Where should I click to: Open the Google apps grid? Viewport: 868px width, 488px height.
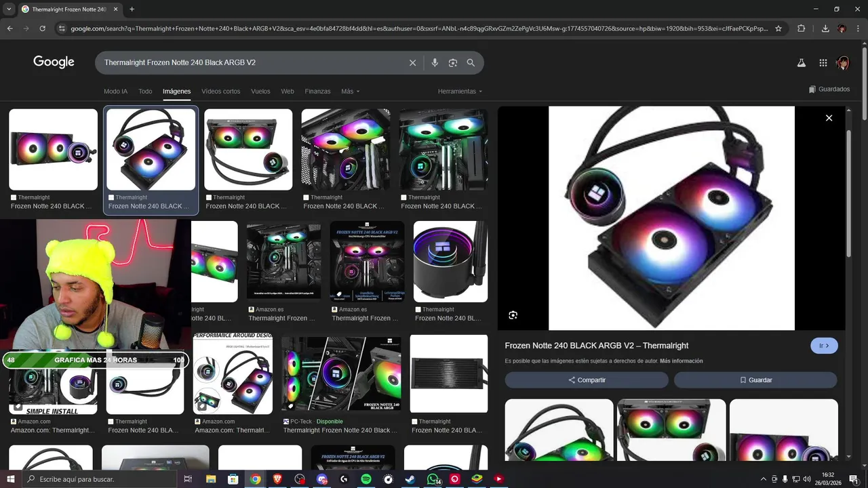click(x=823, y=63)
